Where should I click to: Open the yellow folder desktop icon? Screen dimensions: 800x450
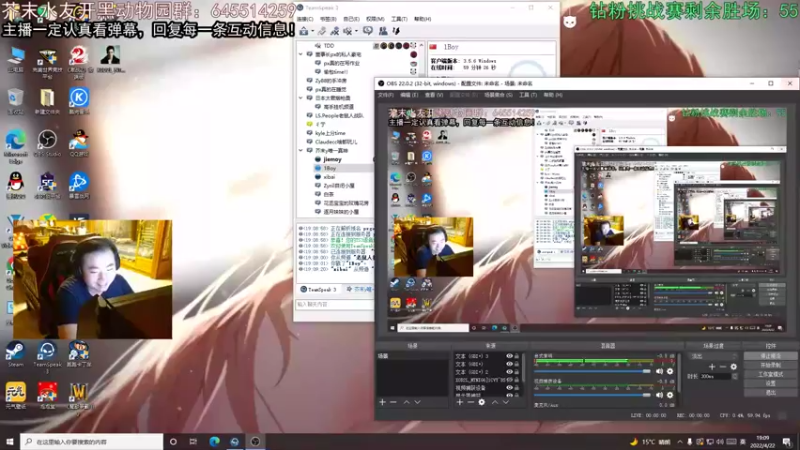(x=47, y=101)
